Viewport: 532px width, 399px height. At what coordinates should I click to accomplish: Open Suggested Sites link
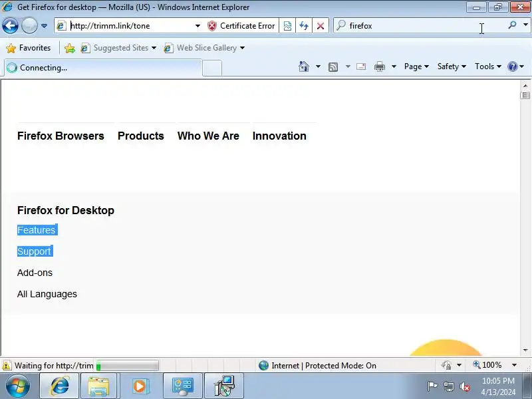118,48
